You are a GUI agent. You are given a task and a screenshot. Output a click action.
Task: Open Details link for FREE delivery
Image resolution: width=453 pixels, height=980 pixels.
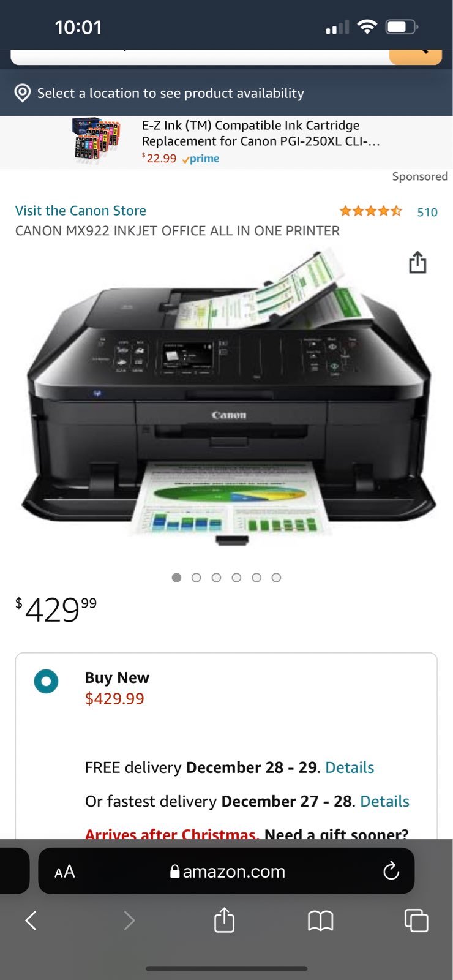pyautogui.click(x=350, y=767)
